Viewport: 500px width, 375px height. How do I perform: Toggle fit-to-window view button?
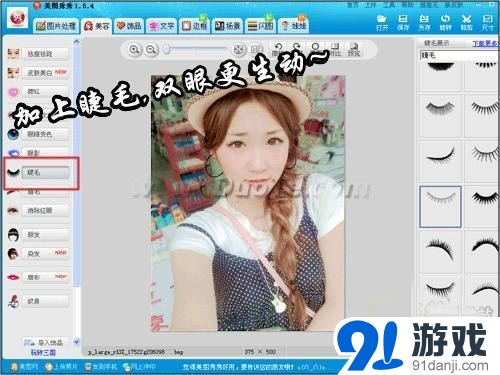point(238,50)
